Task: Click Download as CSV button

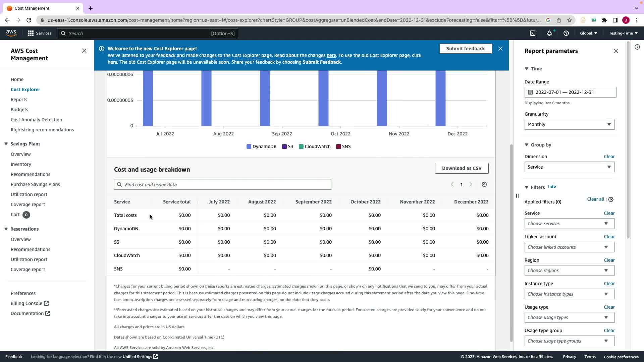Action: click(462, 168)
